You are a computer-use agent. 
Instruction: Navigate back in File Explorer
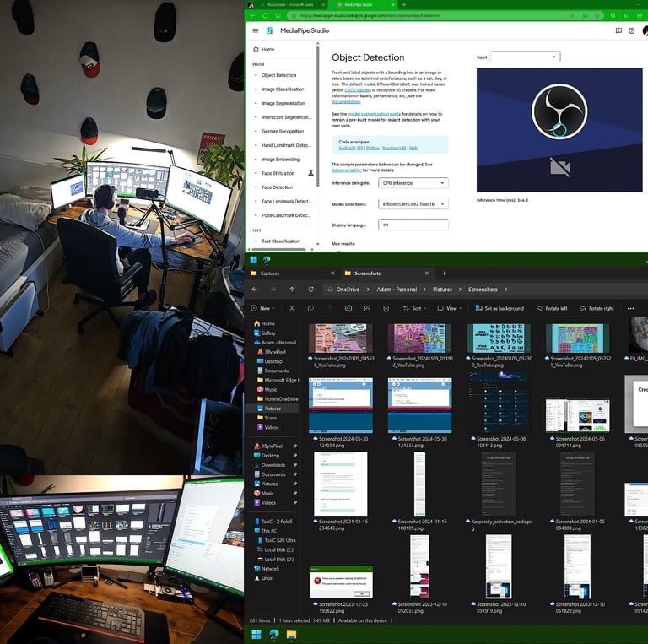(255, 290)
